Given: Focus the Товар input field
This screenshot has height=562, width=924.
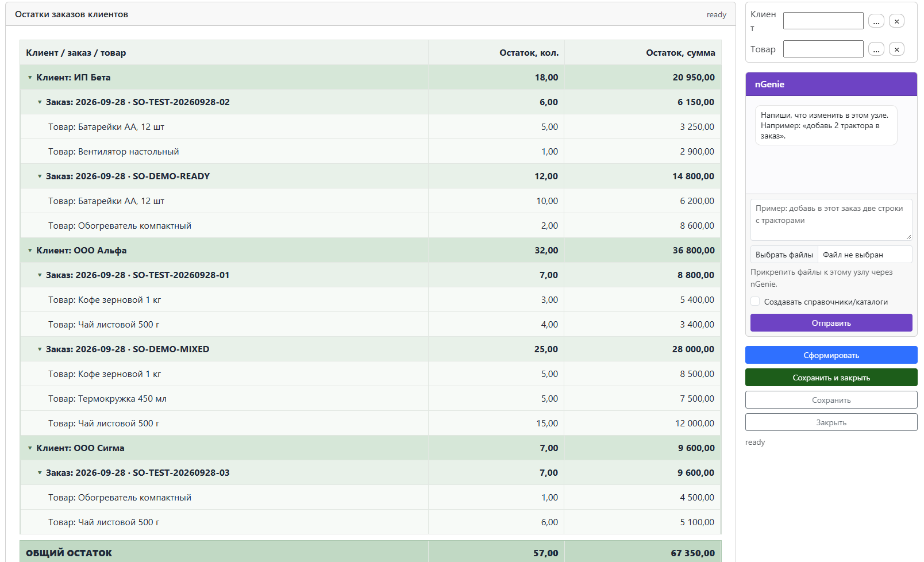Looking at the screenshot, I should click(x=823, y=49).
